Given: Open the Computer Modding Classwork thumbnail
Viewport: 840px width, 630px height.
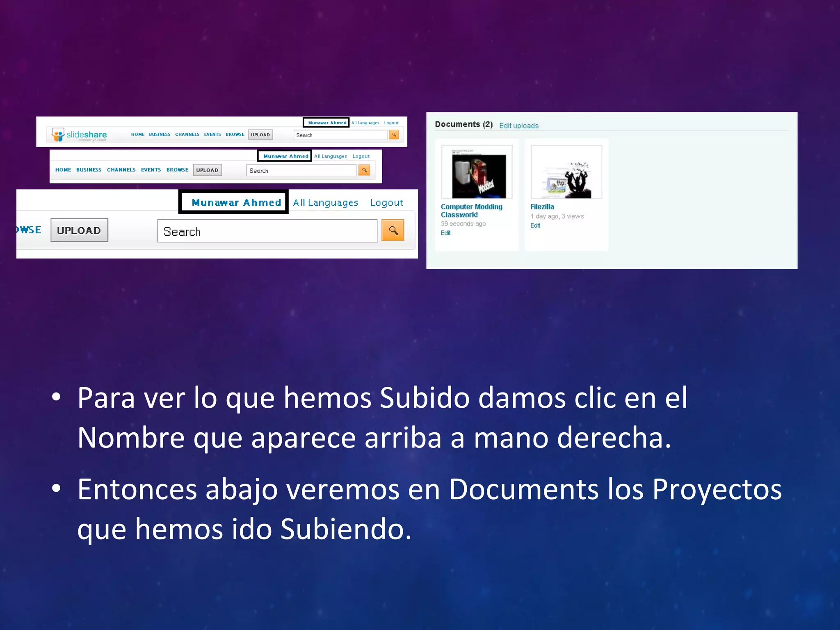Looking at the screenshot, I should (477, 172).
